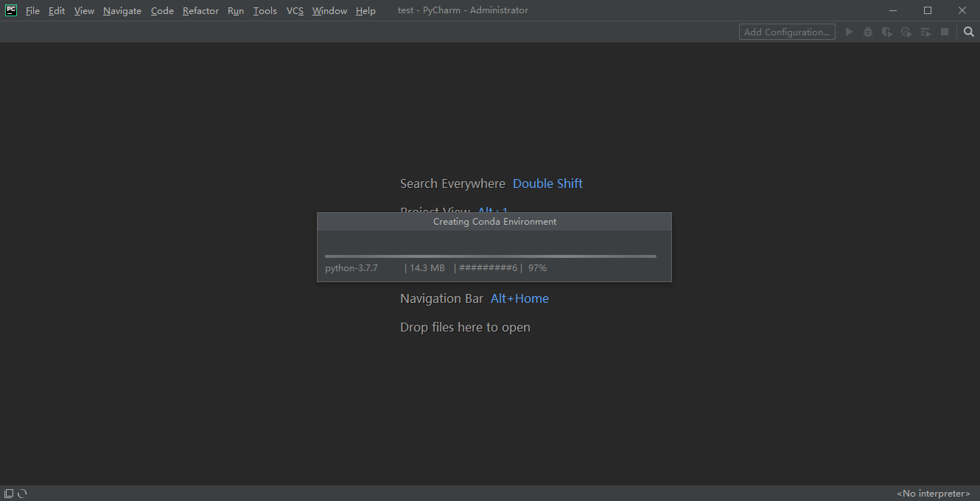Open the Help menu
Image resolution: width=980 pixels, height=501 pixels.
click(365, 10)
